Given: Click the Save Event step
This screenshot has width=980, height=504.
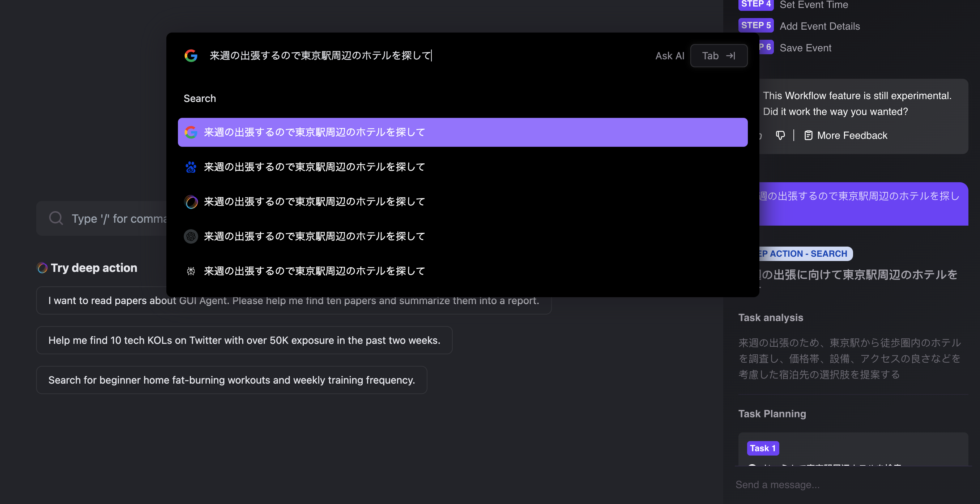Looking at the screenshot, I should [805, 48].
